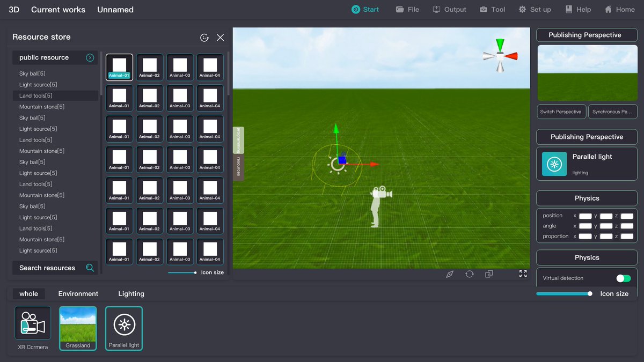The height and width of the screenshot is (362, 644).
Task: Click the Unnamed project title
Action: click(x=115, y=10)
